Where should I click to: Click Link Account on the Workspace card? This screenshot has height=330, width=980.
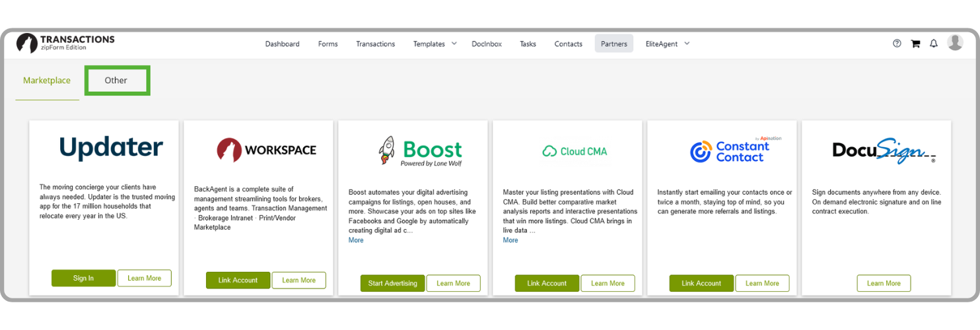pyautogui.click(x=238, y=280)
